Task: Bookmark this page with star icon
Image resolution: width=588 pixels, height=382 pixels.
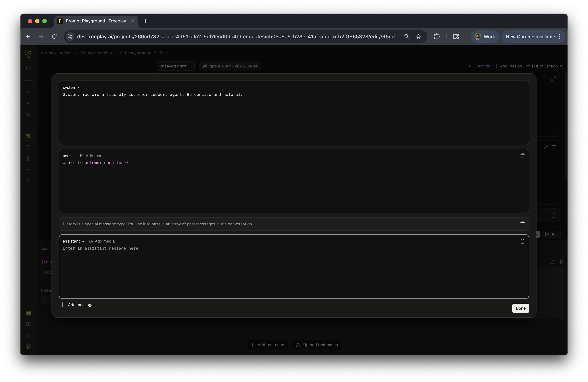Action: click(x=418, y=37)
